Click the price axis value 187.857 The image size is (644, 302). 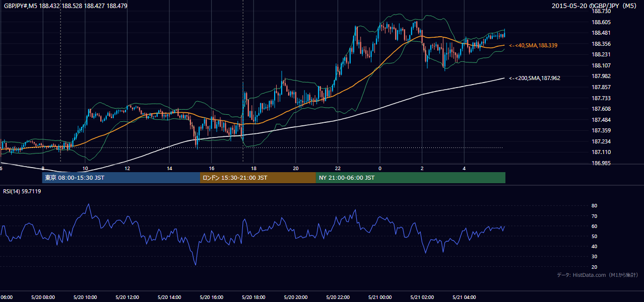point(601,87)
